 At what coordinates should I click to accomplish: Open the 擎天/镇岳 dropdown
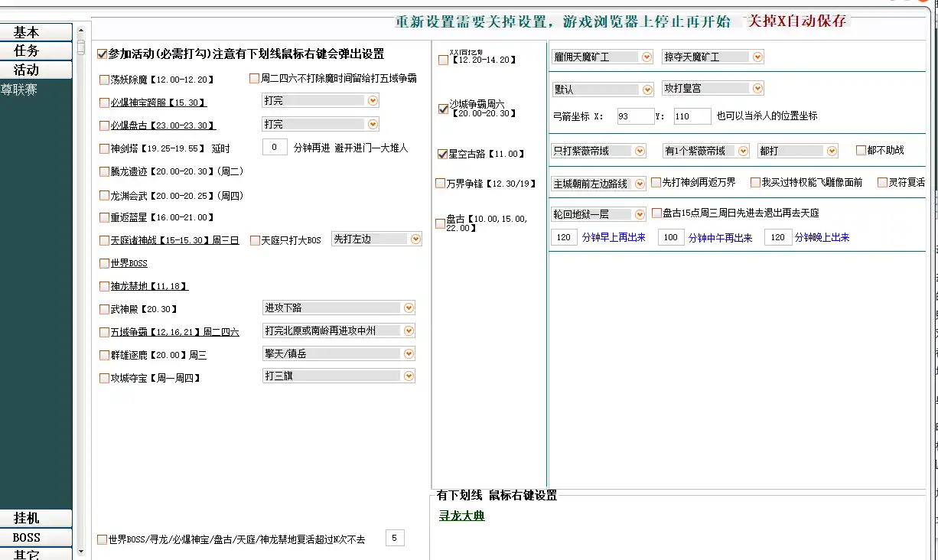point(338,353)
